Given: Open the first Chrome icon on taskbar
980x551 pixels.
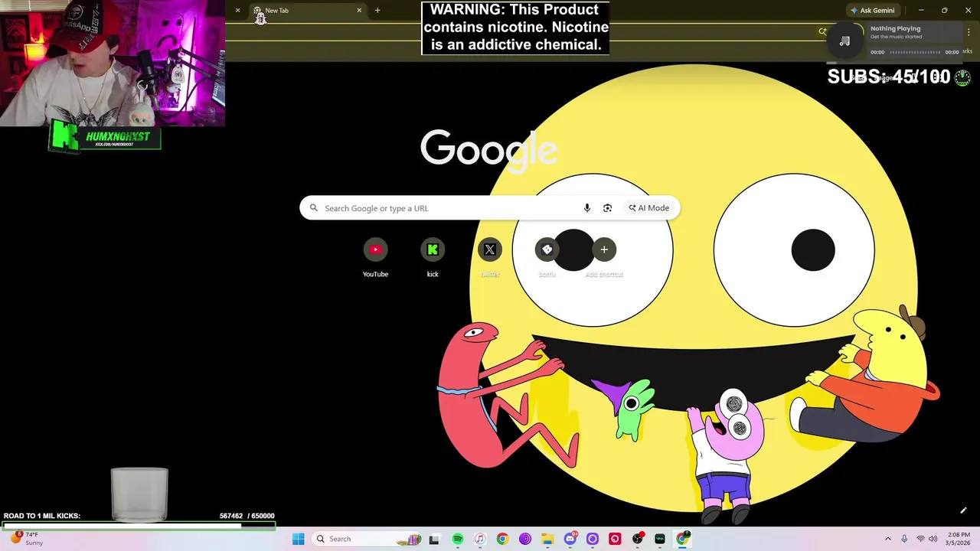Looking at the screenshot, I should click(x=502, y=539).
